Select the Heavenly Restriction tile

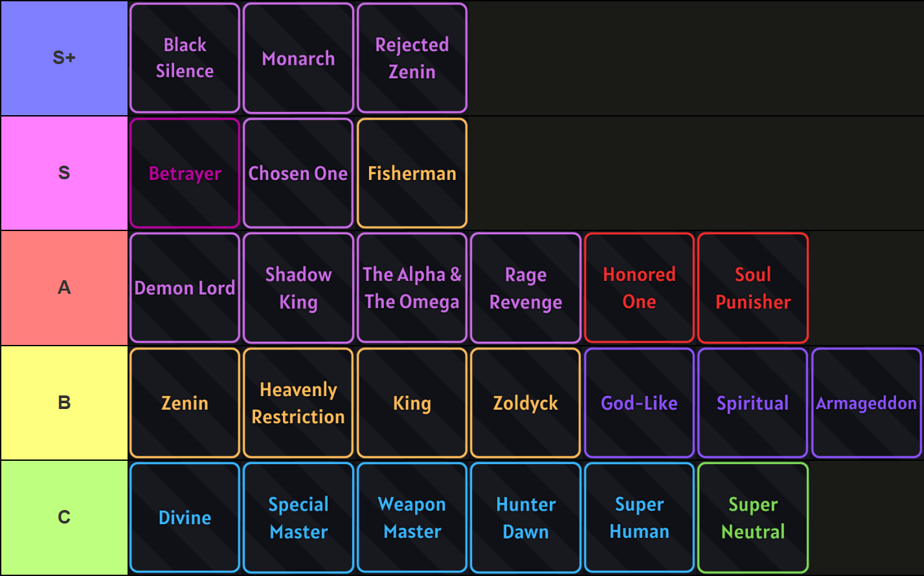[299, 403]
